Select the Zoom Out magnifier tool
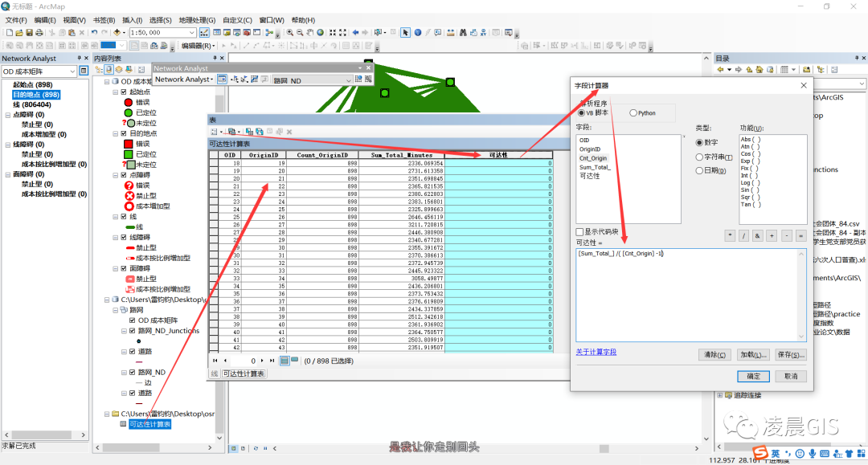The height and width of the screenshot is (465, 868). tap(300, 33)
